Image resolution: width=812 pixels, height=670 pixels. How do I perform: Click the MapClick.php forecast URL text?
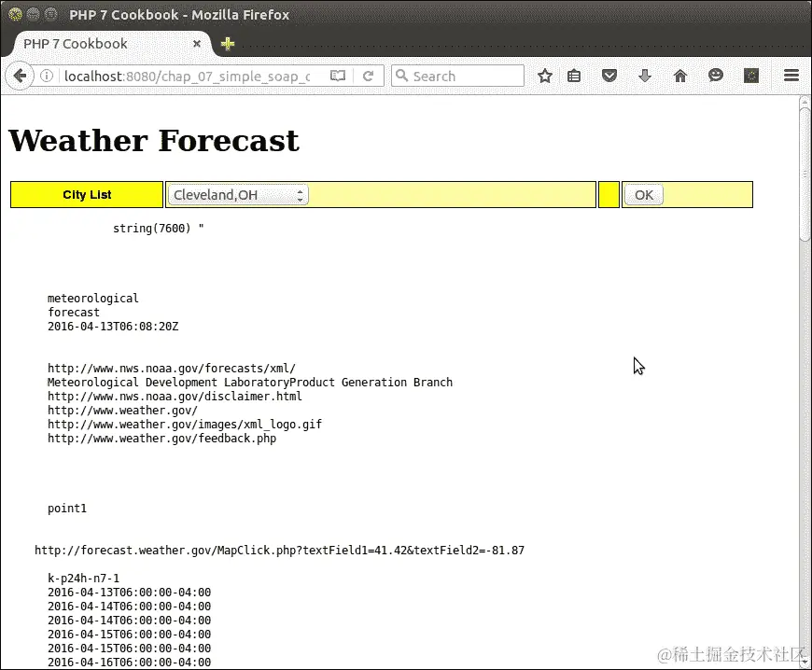pyautogui.click(x=280, y=550)
